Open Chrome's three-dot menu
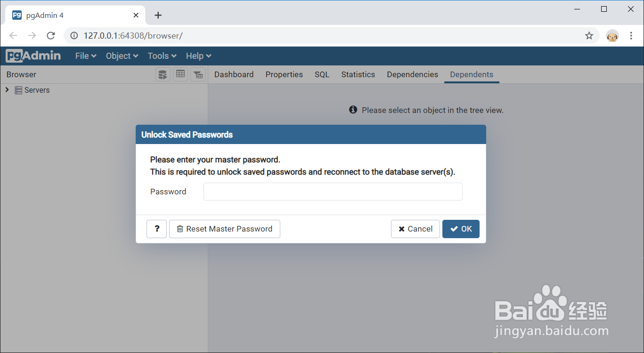The image size is (644, 353). click(631, 36)
